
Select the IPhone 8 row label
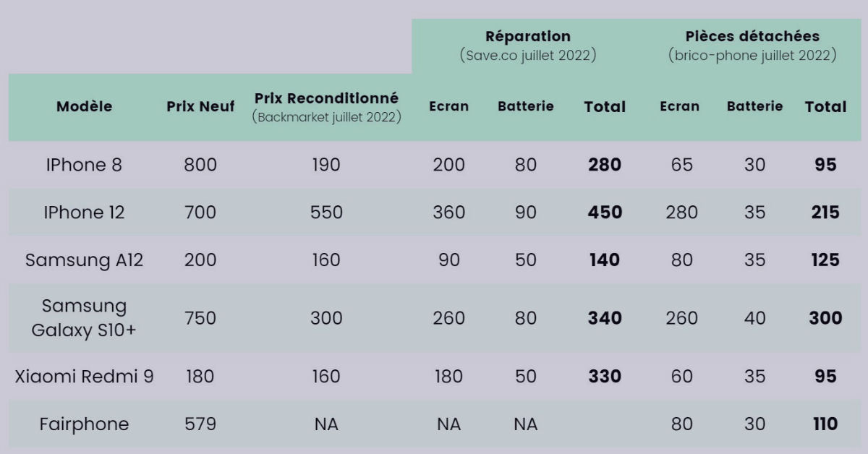click(x=84, y=165)
